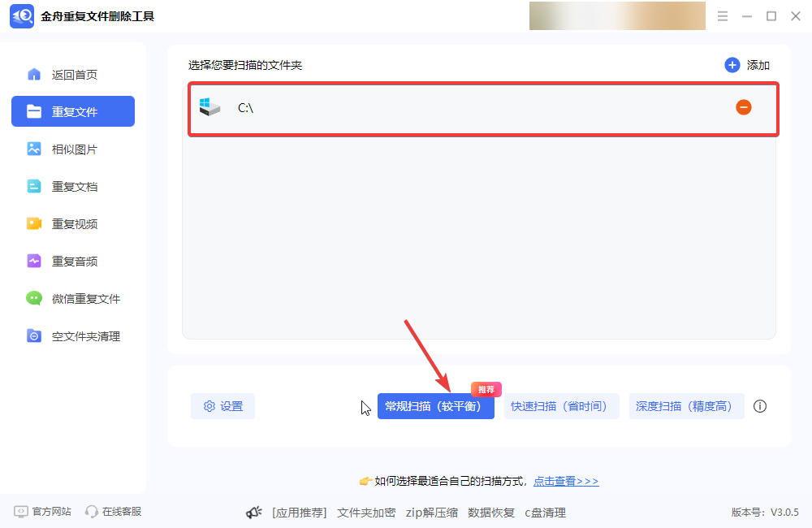Maximize the application window
The height and width of the screenshot is (528, 812).
(771, 16)
